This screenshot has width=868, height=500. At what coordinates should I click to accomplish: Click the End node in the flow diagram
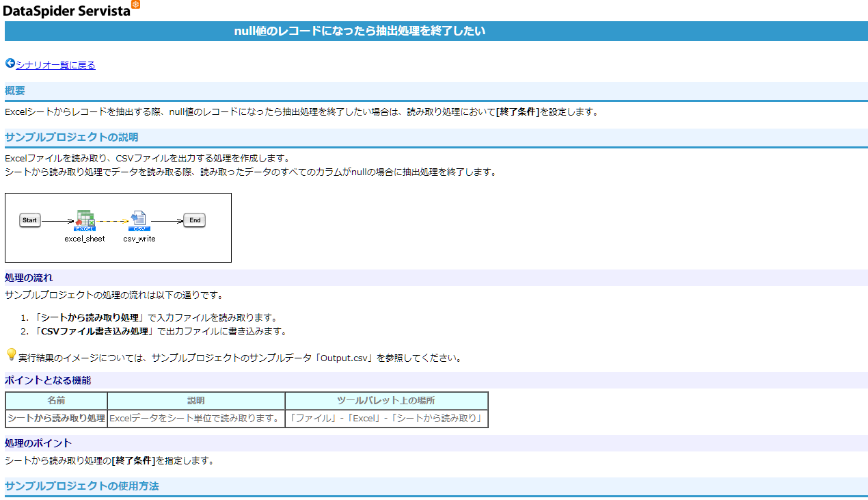(x=195, y=220)
